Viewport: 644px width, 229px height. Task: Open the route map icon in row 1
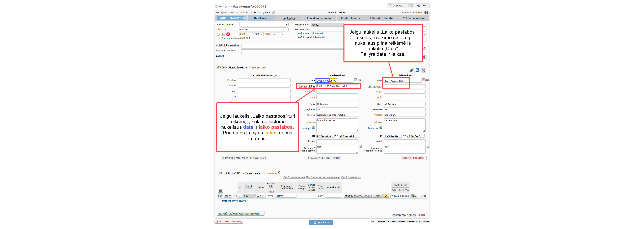pyautogui.click(x=414, y=196)
